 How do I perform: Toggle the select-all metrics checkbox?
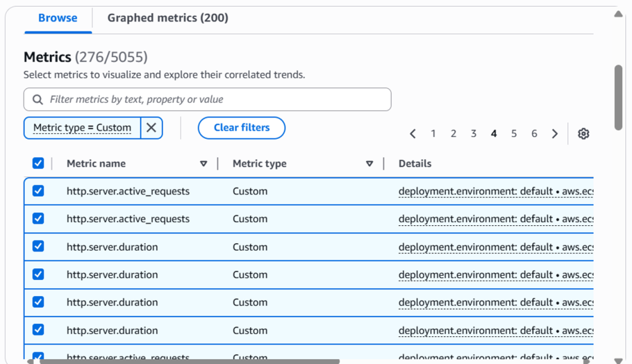pos(38,163)
